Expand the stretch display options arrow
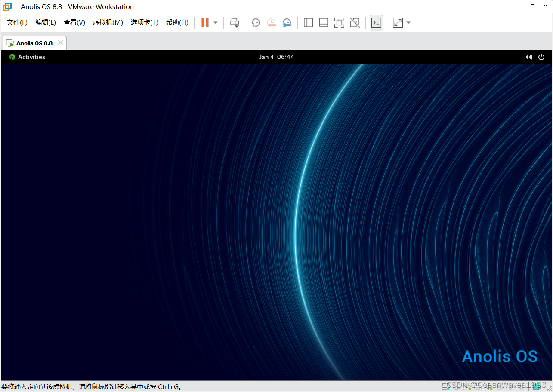This screenshot has height=392, width=553. [408, 22]
